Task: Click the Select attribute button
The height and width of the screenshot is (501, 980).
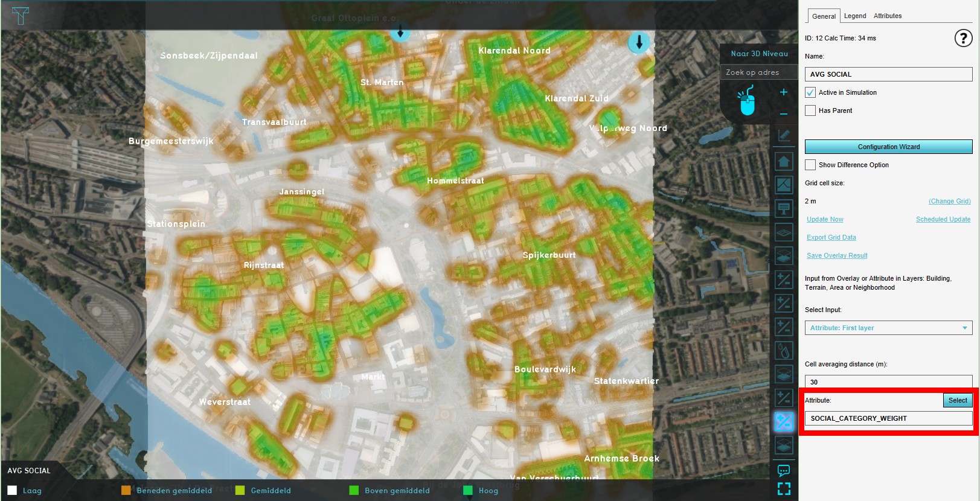Action: tap(957, 400)
